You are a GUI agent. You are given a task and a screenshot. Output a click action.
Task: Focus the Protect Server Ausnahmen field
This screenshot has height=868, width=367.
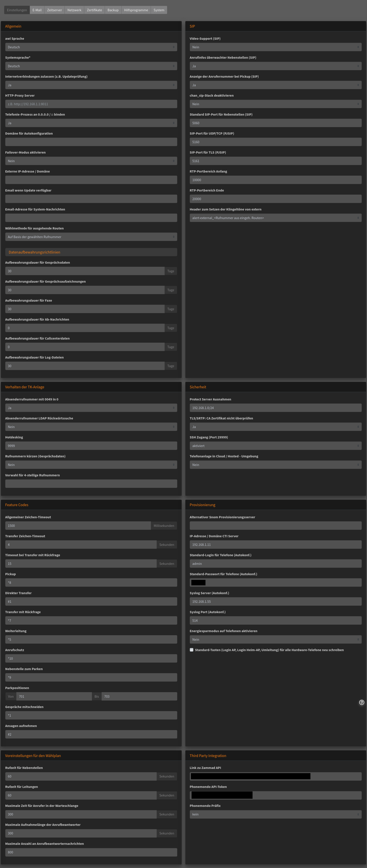275,408
